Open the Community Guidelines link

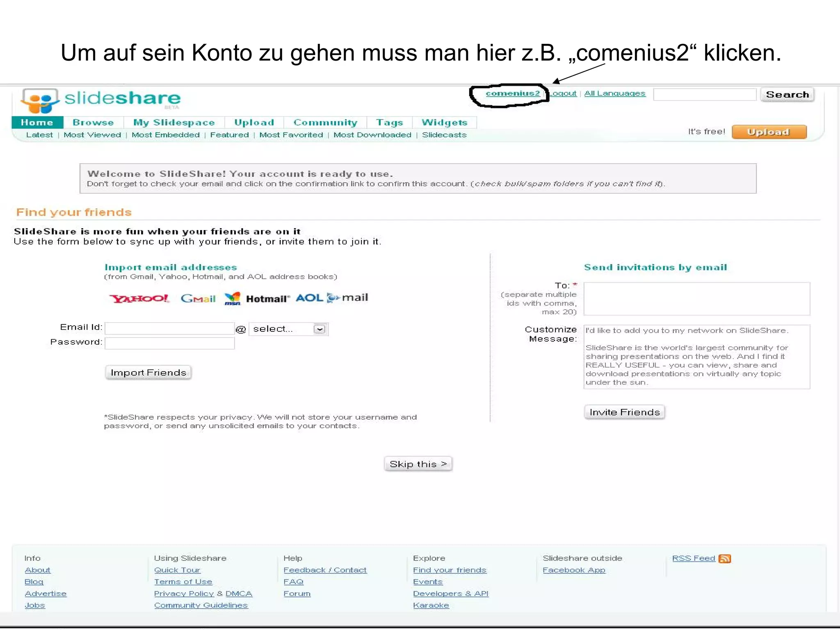[201, 605]
